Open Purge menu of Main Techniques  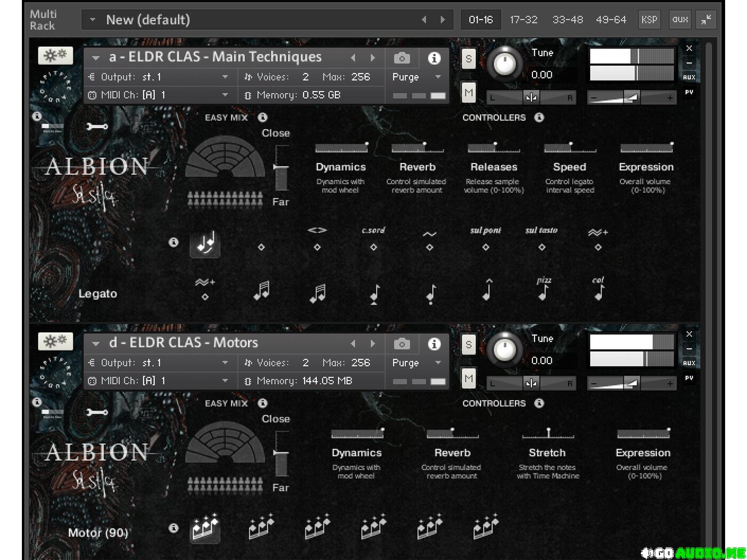pos(417,77)
